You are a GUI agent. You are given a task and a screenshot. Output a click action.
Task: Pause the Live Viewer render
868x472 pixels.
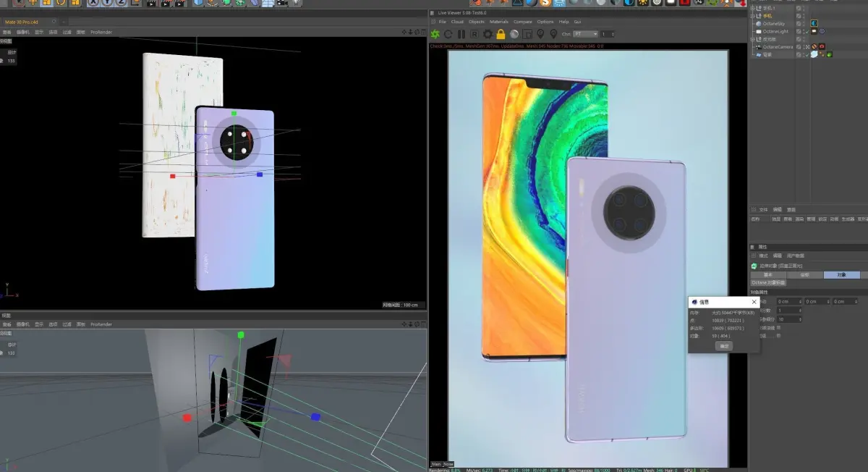(461, 34)
